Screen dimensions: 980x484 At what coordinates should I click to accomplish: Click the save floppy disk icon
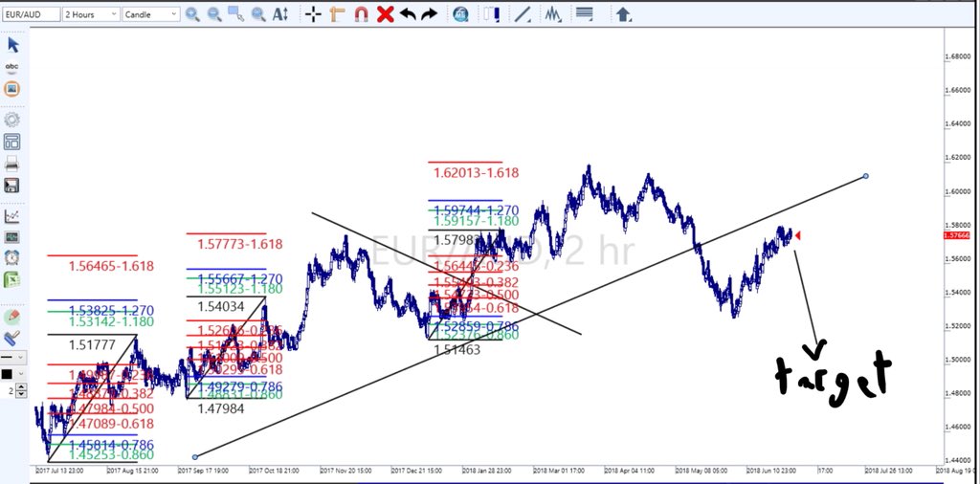click(11, 186)
